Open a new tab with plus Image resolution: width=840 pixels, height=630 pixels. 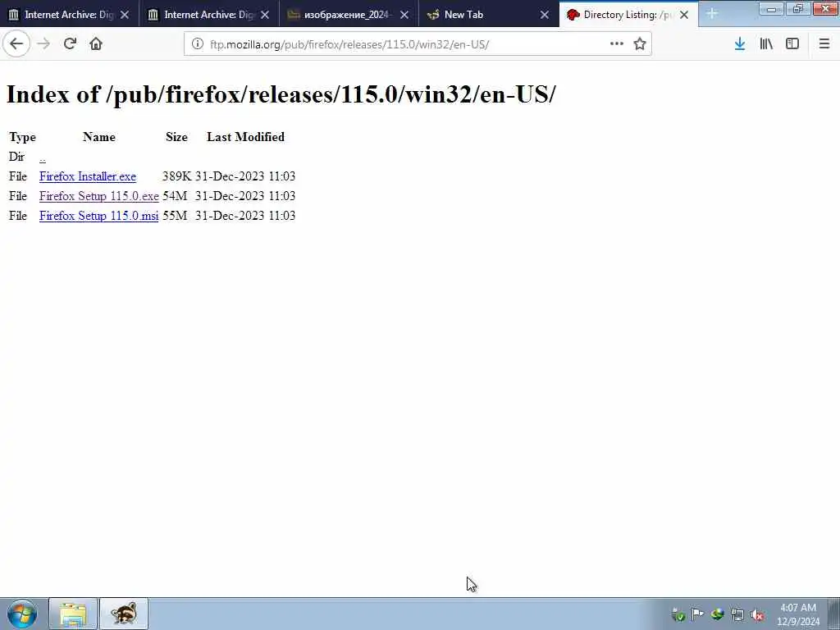point(712,13)
